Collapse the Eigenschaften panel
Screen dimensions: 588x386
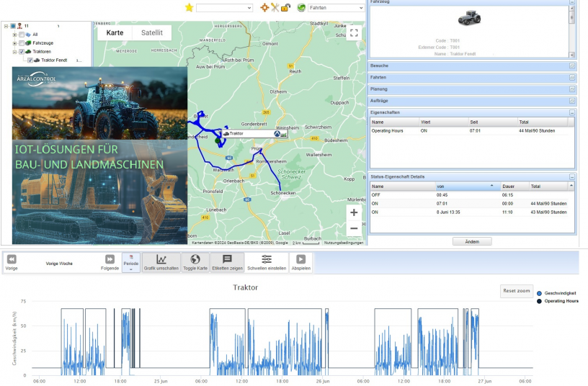coord(572,112)
